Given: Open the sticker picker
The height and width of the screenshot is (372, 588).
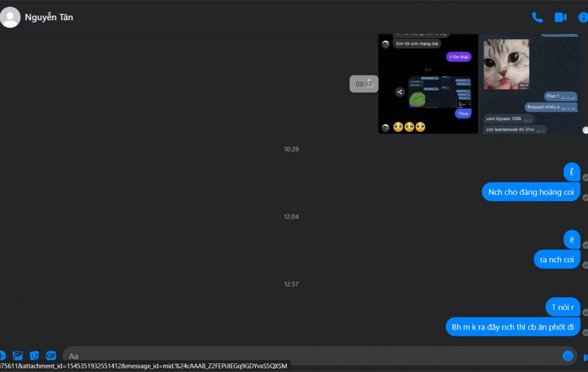Looking at the screenshot, I should coord(34,356).
